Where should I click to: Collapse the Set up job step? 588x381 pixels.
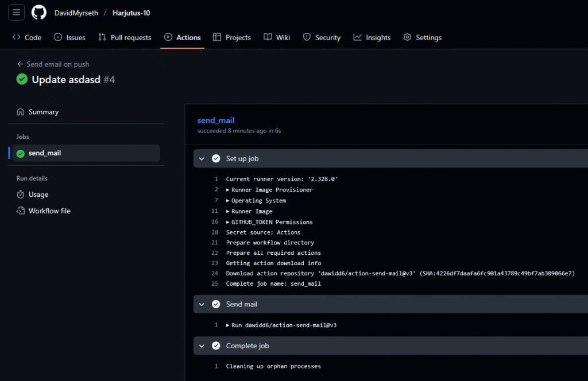click(x=202, y=158)
